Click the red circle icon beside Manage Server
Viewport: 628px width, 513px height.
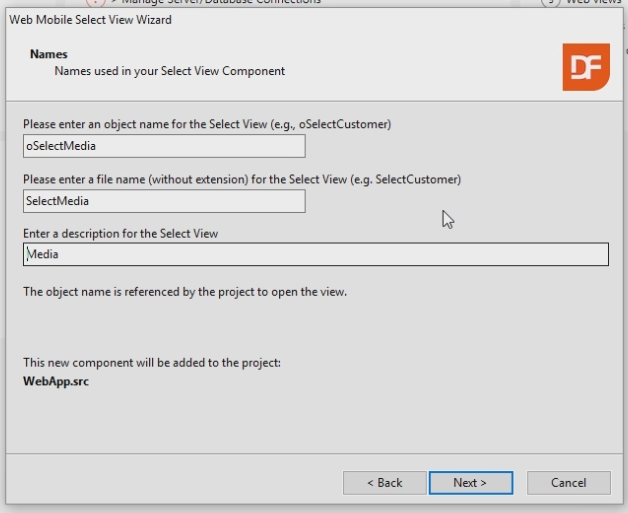(x=96, y=3)
